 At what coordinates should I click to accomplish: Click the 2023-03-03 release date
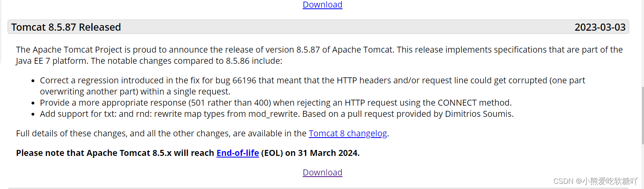(600, 27)
